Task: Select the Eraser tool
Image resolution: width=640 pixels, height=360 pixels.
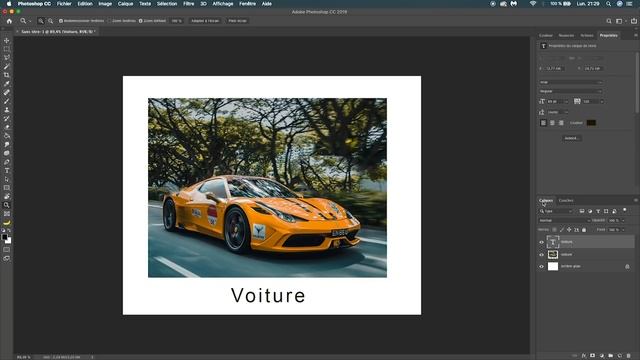Action: pos(7,127)
